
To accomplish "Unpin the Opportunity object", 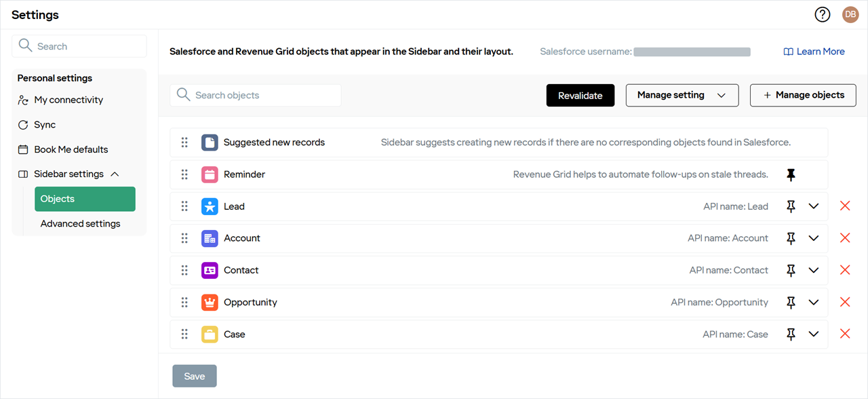I will tap(791, 302).
